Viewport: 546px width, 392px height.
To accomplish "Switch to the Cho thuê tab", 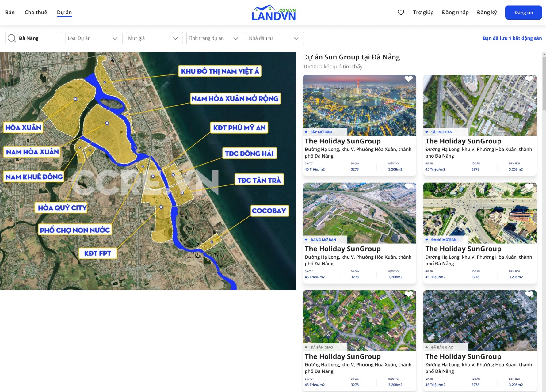I will pyautogui.click(x=36, y=12).
